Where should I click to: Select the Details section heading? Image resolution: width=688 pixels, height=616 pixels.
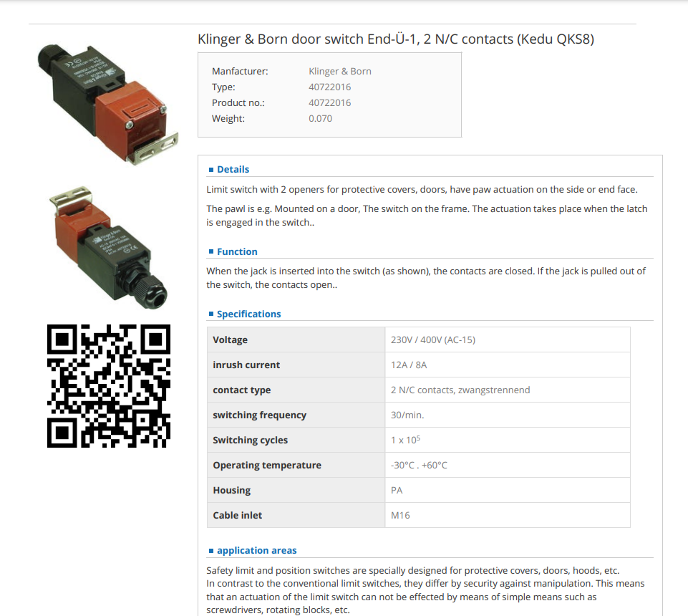point(233,170)
